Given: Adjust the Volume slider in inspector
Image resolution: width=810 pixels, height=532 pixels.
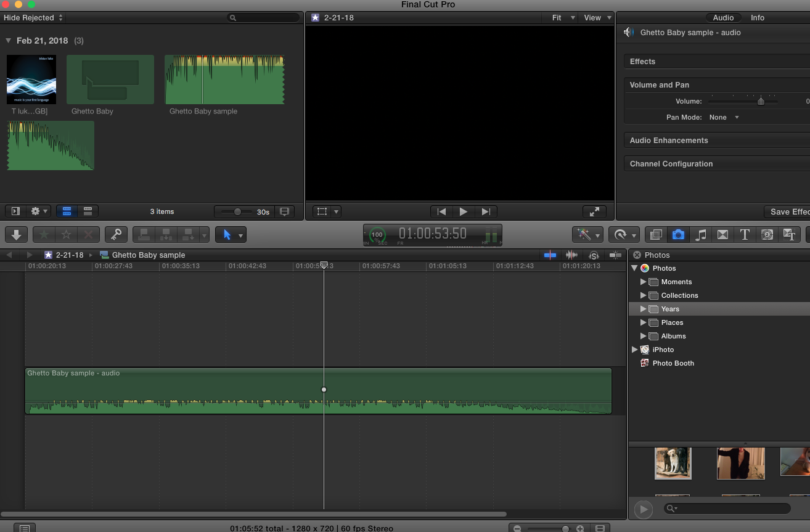Looking at the screenshot, I should pos(761,101).
